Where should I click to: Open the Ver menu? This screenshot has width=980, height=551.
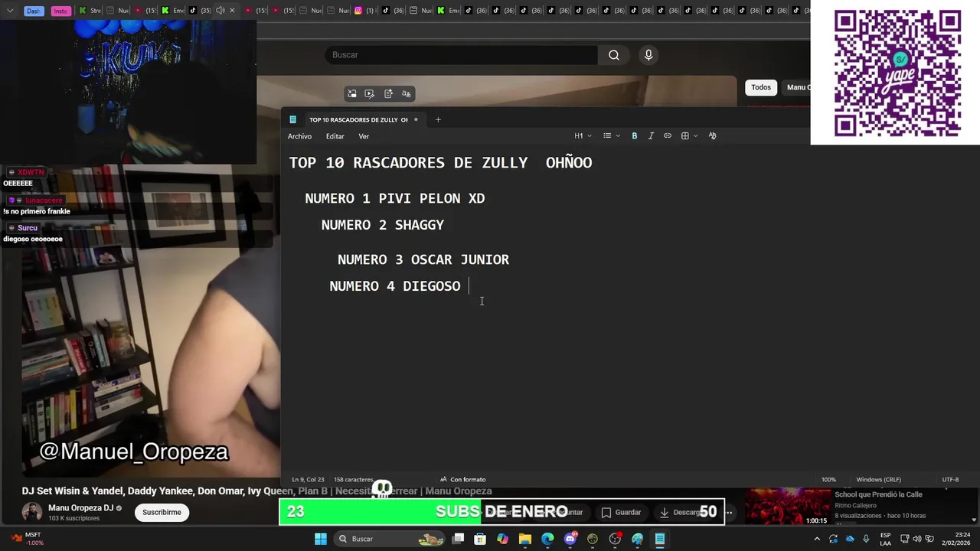tap(364, 136)
